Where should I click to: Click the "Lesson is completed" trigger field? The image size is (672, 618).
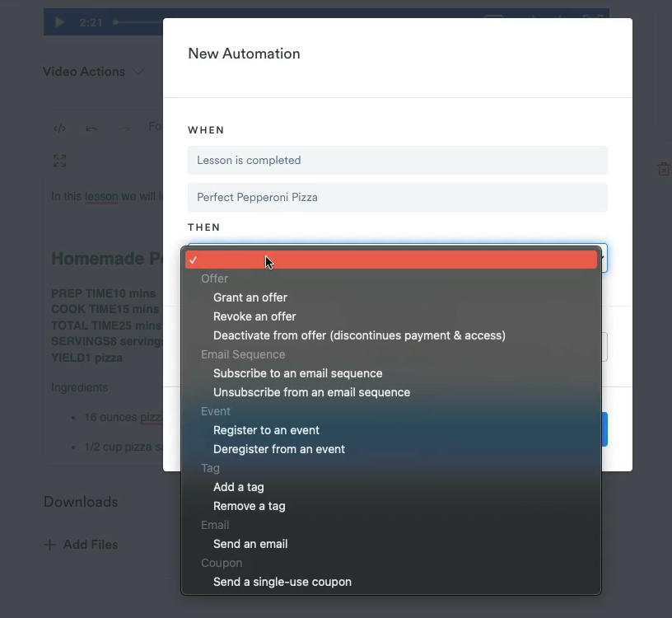point(397,160)
